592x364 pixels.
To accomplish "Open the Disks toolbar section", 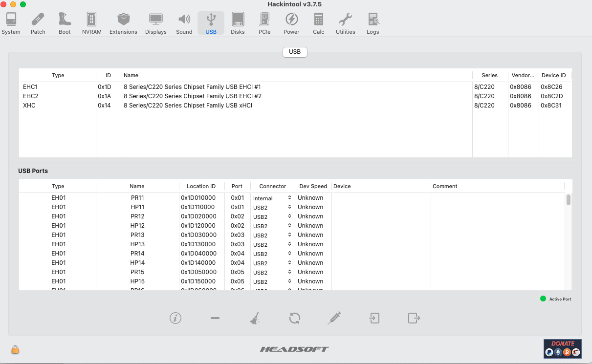I will tap(238, 23).
